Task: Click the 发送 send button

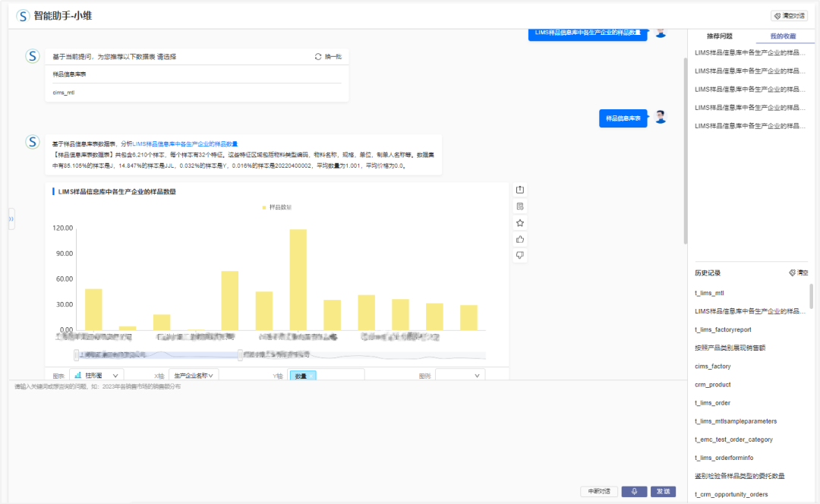Action: 663,491
